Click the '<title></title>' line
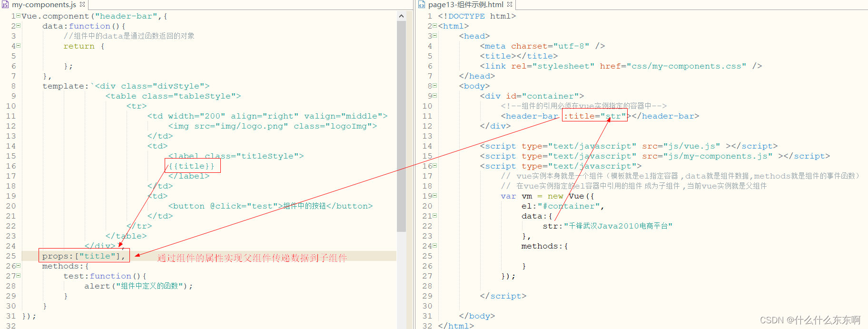The width and height of the screenshot is (868, 329). 519,56
